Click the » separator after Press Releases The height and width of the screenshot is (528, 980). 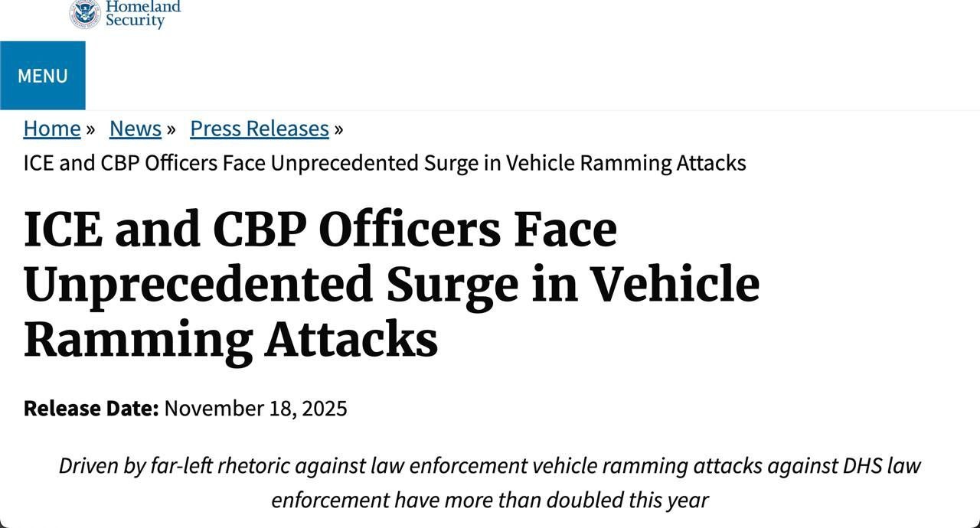click(x=339, y=129)
